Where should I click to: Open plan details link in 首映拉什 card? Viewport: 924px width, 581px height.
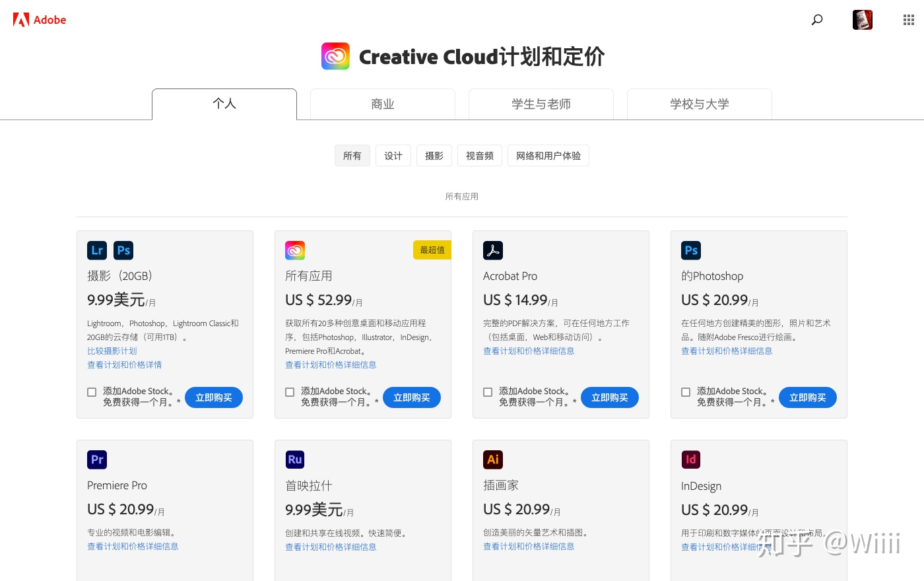click(331, 547)
